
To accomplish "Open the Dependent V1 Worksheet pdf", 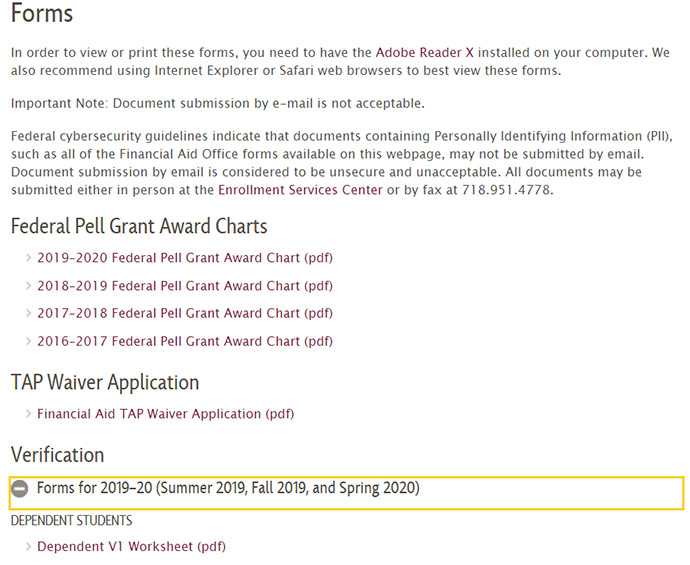I will [131, 546].
